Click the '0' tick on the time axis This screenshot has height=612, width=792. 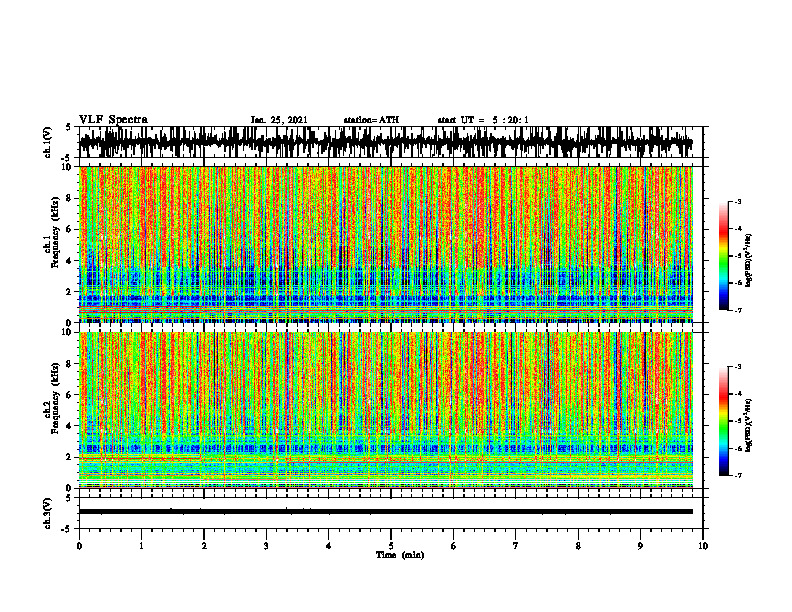79,546
